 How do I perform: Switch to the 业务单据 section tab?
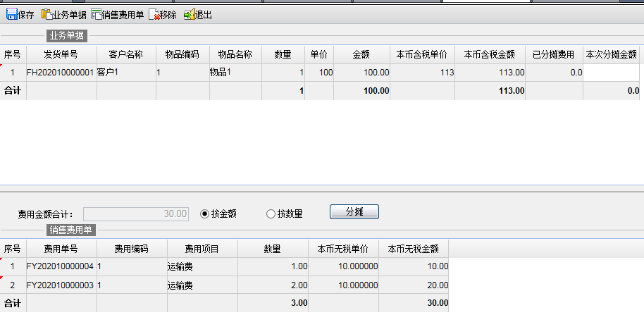point(67,35)
